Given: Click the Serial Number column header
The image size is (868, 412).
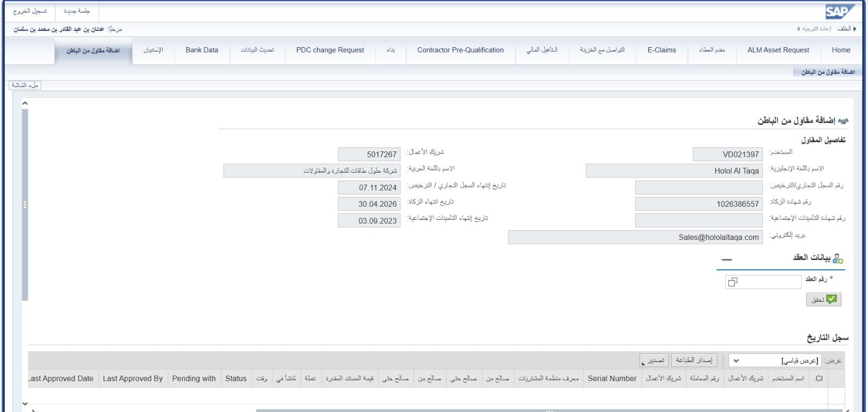Looking at the screenshot, I should pos(611,378).
